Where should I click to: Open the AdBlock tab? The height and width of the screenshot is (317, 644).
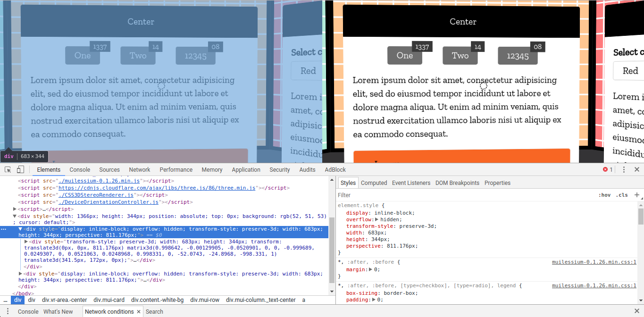click(x=335, y=170)
